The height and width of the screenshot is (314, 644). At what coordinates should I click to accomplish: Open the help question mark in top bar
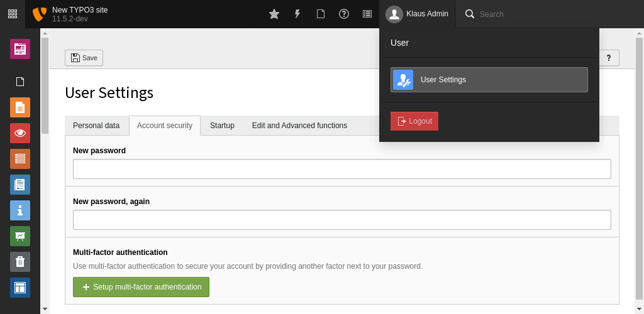pyautogui.click(x=344, y=14)
